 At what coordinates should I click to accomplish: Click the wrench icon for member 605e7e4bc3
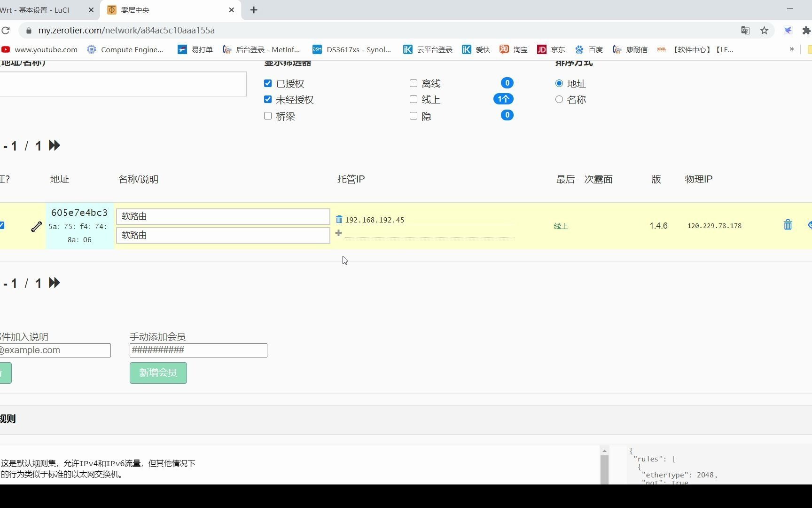36,227
